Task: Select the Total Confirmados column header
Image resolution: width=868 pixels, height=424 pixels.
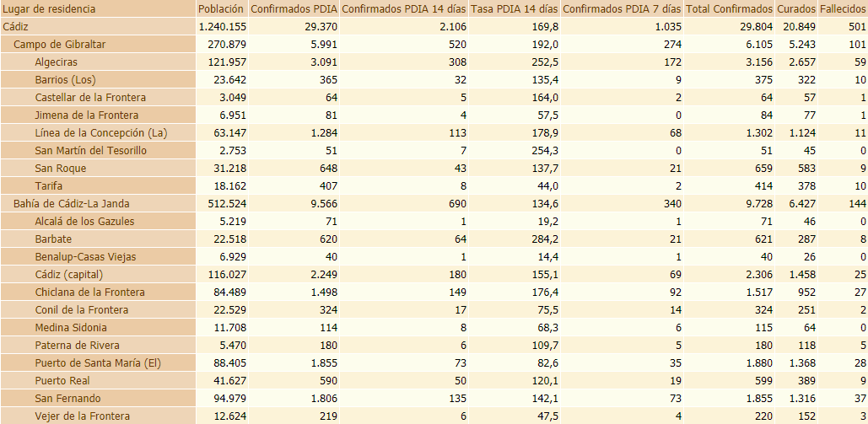Action: 729,9
